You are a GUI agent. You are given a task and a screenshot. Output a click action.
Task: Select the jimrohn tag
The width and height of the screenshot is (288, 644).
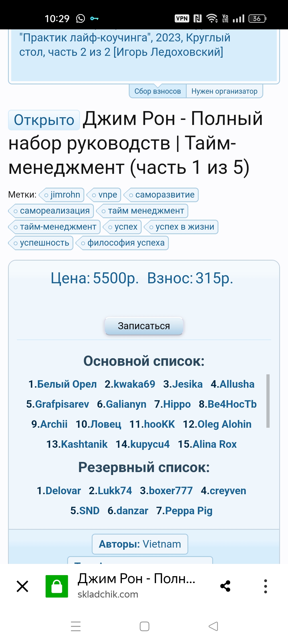click(62, 195)
